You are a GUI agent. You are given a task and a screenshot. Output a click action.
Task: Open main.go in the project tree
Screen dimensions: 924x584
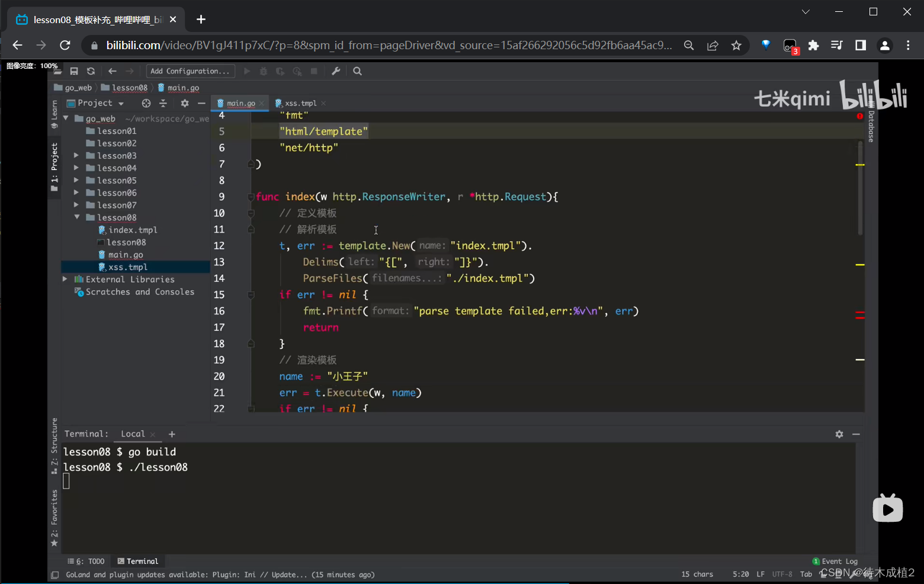(126, 255)
